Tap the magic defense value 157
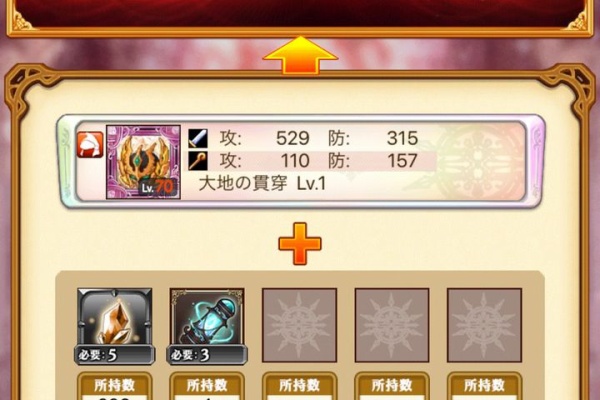Viewport: 600px width, 400px height. click(x=402, y=161)
